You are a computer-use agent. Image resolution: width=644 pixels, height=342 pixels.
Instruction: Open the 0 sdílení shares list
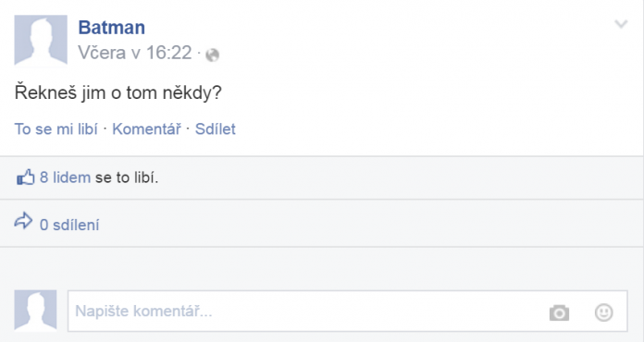[x=69, y=225]
